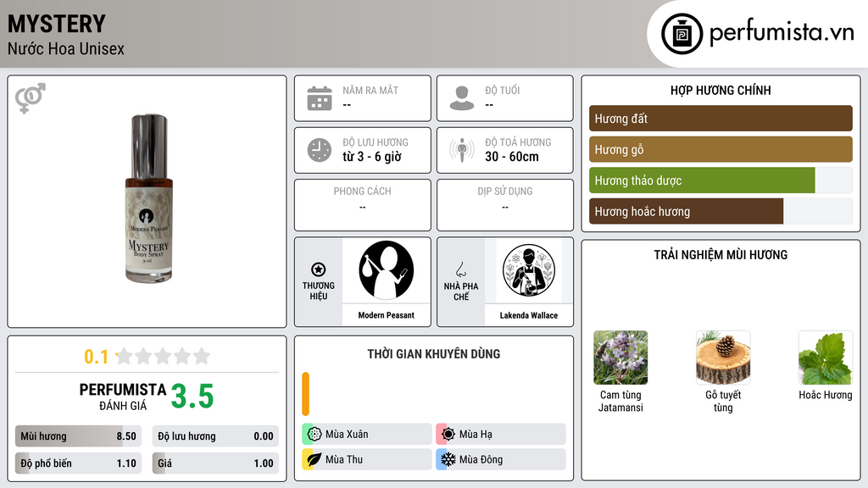Click the MYSTERY title heading

(x=57, y=24)
